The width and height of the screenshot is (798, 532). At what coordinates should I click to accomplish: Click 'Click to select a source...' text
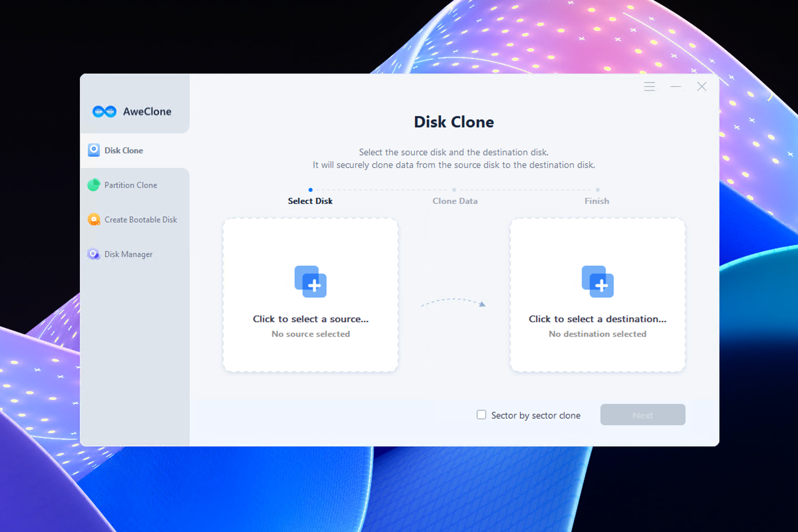point(311,319)
